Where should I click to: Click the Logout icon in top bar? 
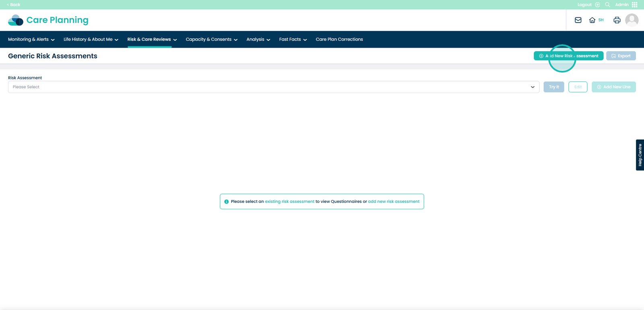pyautogui.click(x=597, y=5)
